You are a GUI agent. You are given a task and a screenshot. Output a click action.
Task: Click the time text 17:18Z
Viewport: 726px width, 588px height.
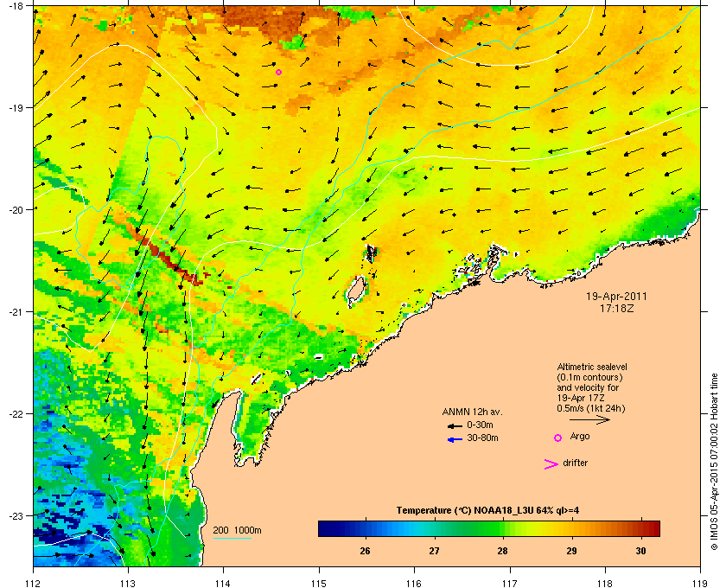click(616, 308)
